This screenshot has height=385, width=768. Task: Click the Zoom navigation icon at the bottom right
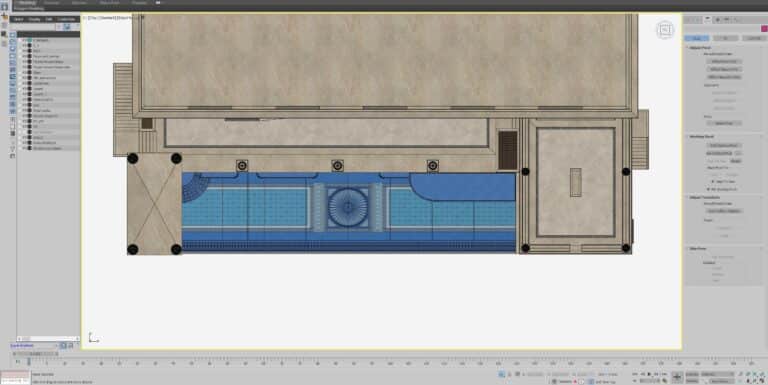coord(741,374)
